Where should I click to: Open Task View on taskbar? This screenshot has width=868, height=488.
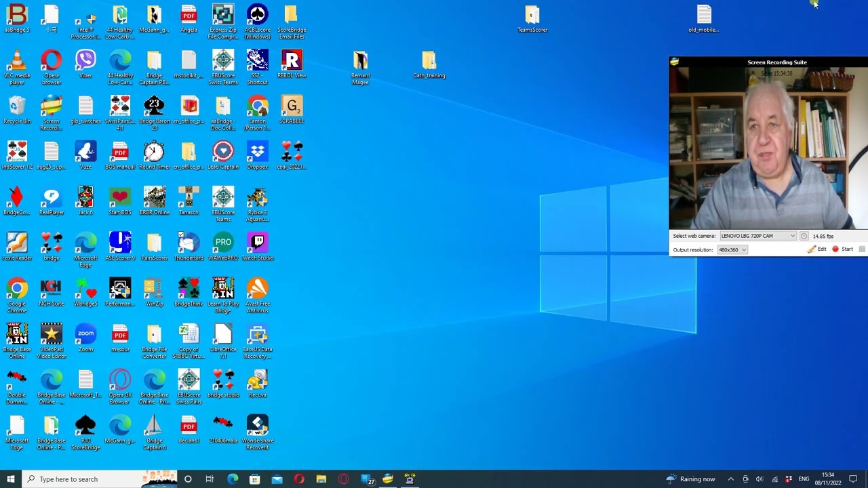point(210,479)
